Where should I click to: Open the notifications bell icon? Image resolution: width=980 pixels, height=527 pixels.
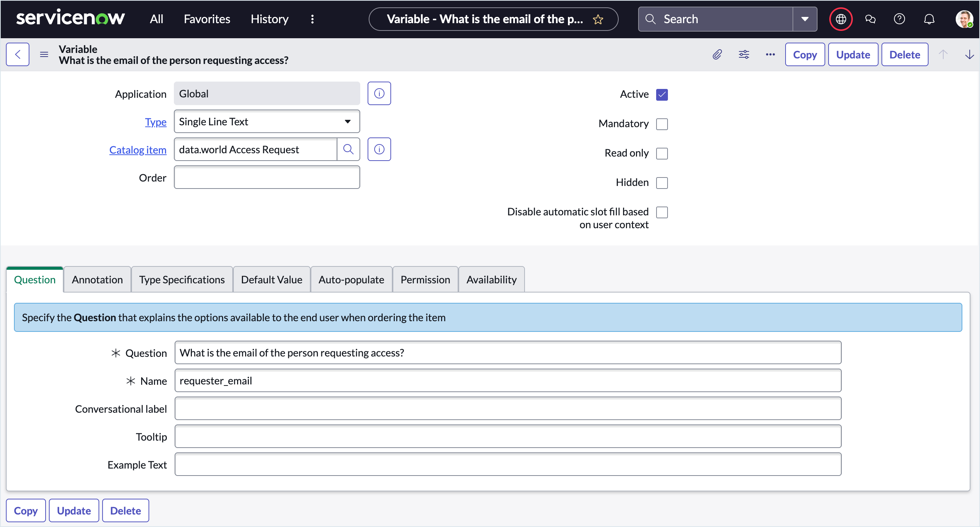[x=929, y=19]
